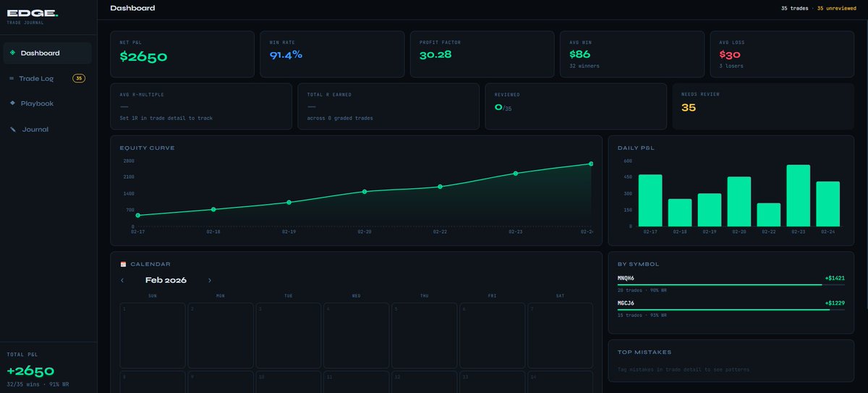
Task: Click the Dashboard diamond icon in sidebar
Action: [12, 53]
